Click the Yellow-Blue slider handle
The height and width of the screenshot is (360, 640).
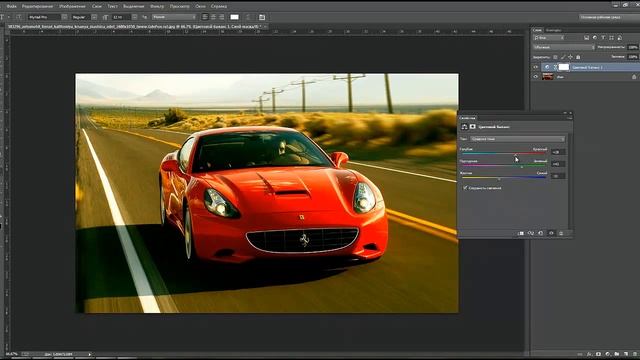point(499,179)
